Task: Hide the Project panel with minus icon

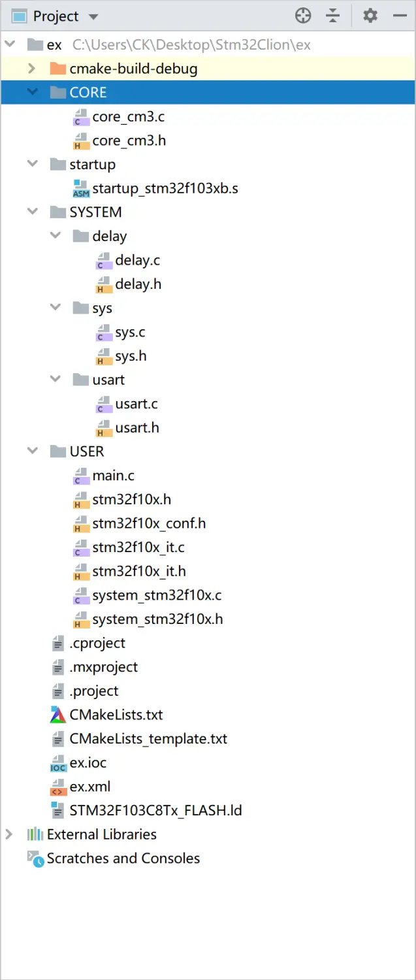Action: (400, 16)
